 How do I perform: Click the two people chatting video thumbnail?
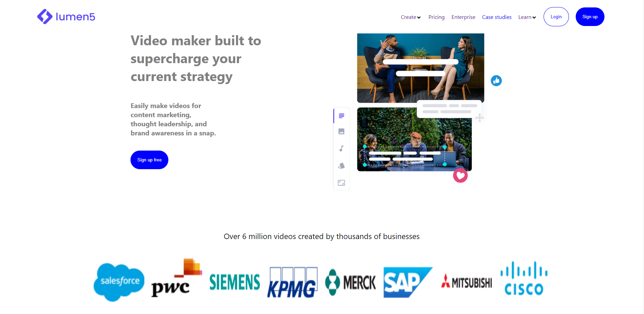click(421, 68)
